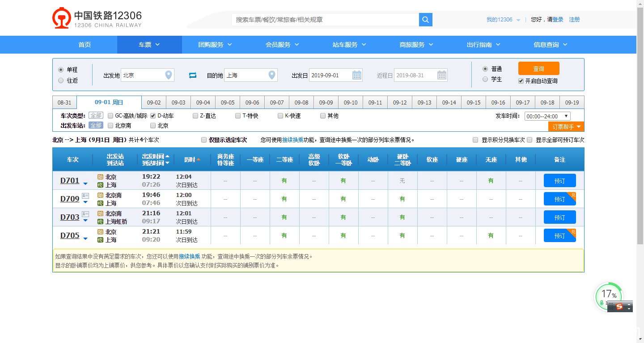Image resolution: width=644 pixels, height=343 pixels.
Task: Open calendar icon for 返程日
Action: tap(441, 75)
